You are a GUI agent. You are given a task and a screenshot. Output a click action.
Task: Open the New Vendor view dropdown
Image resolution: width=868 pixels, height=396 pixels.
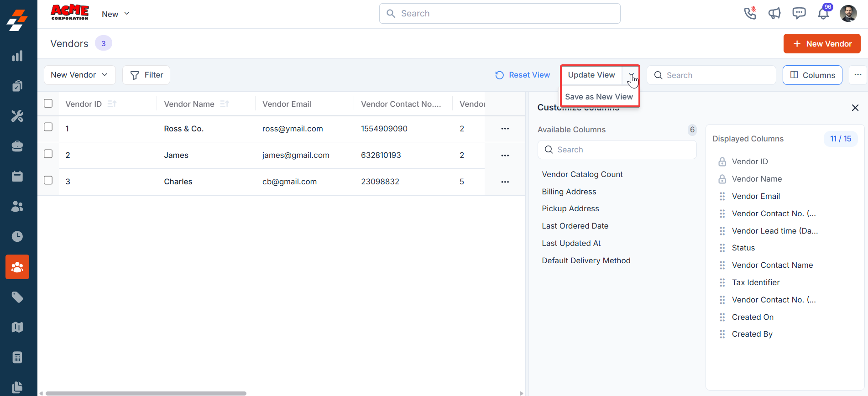[79, 75]
